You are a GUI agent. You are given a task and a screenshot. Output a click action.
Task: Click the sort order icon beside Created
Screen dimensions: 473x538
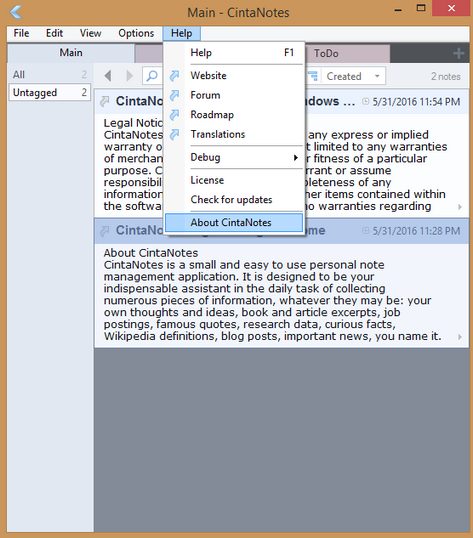tap(313, 76)
